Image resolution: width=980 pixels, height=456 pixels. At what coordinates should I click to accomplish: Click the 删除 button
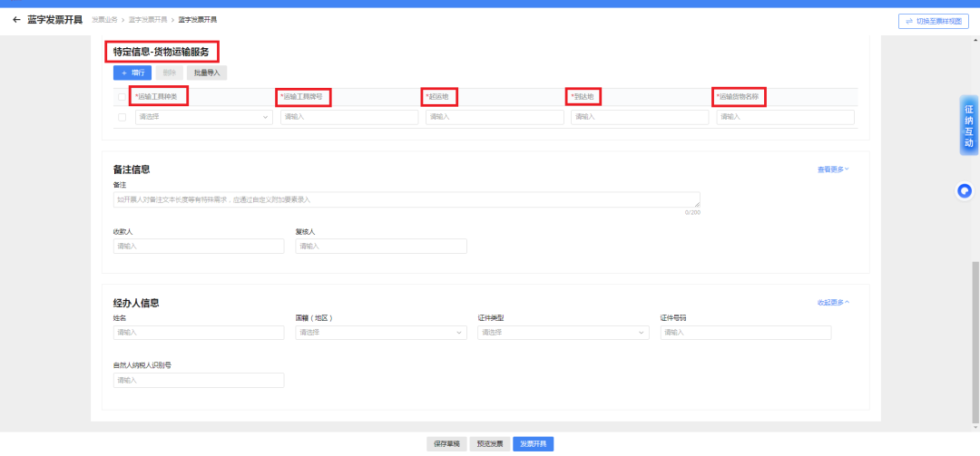tap(169, 73)
